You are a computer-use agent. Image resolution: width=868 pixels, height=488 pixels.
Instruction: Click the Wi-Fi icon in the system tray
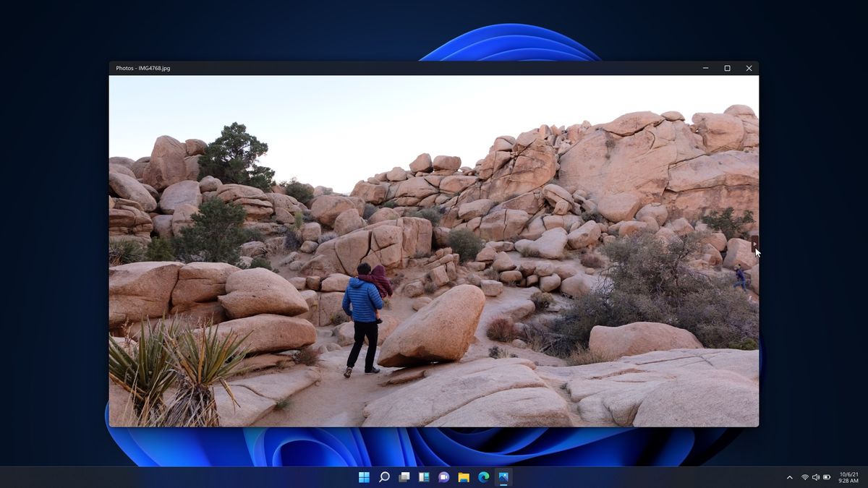805,477
